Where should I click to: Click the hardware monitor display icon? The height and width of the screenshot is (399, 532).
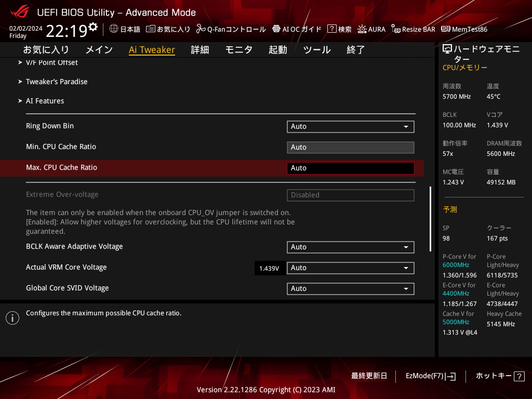tap(447, 49)
